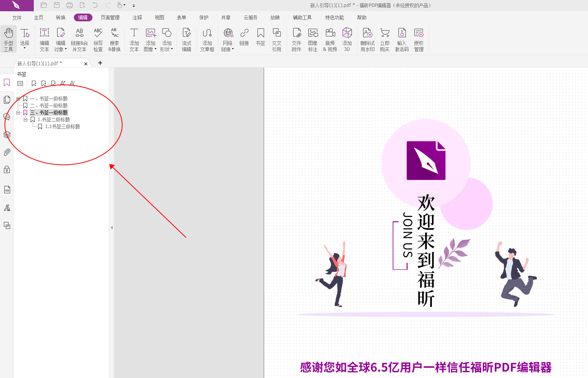Screen dimensions: 588x378
Task: Expand the 一、书签一级标题 tree node
Action: [18, 99]
